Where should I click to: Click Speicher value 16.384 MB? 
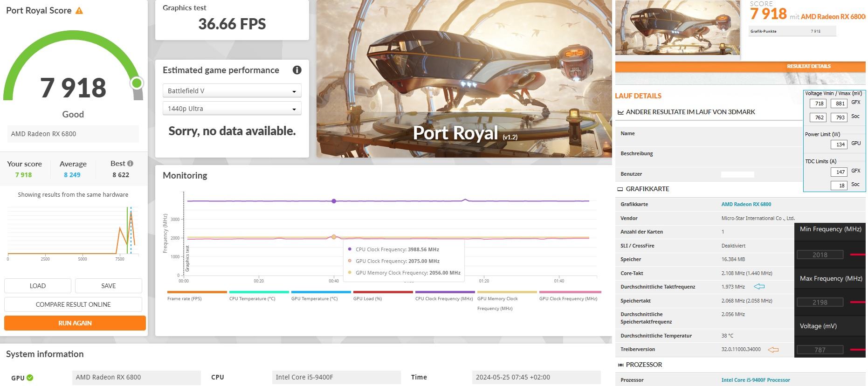point(733,259)
